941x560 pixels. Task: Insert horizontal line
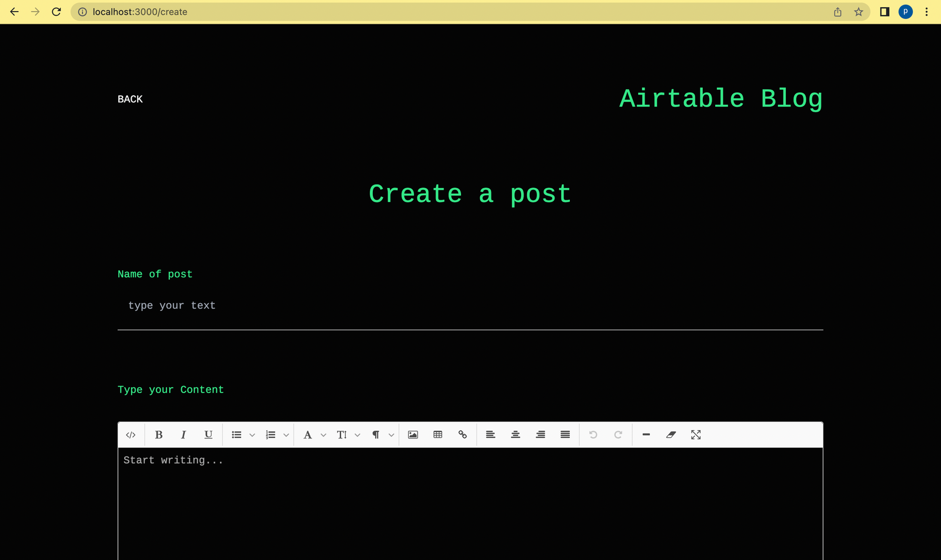(x=646, y=435)
